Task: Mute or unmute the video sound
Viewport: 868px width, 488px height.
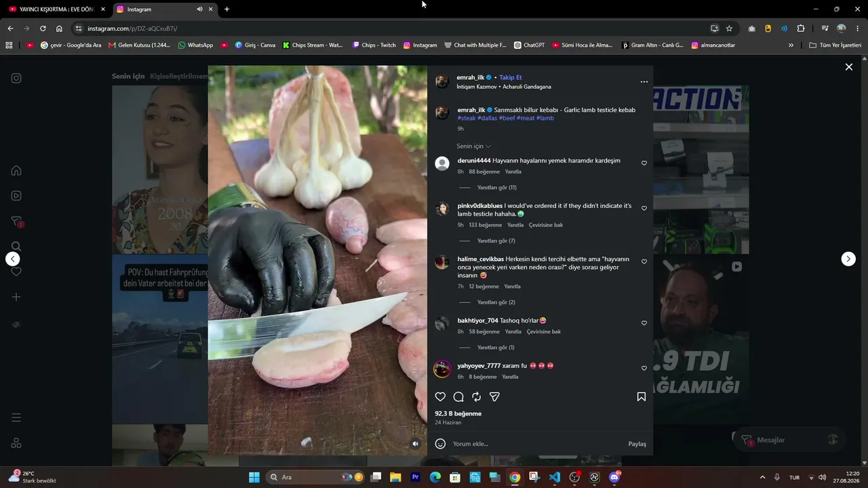Action: (416, 444)
